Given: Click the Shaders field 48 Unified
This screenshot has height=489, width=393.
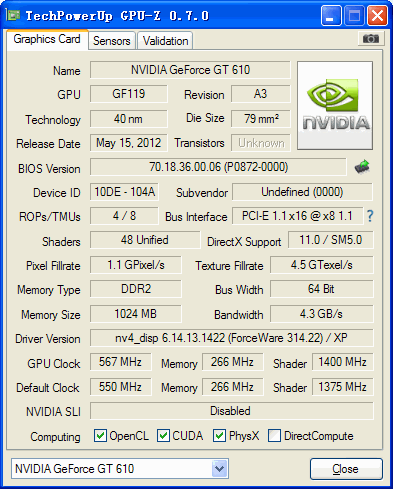Looking at the screenshot, I should (x=145, y=240).
